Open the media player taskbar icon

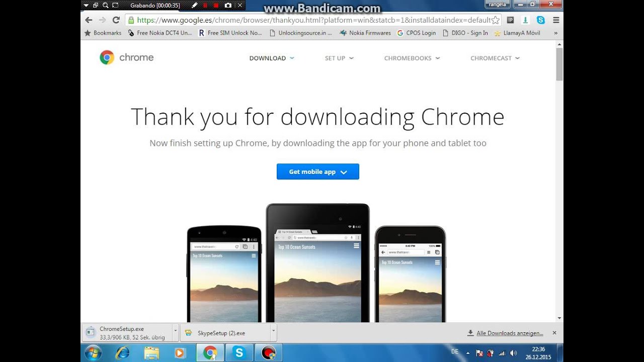pyautogui.click(x=180, y=353)
